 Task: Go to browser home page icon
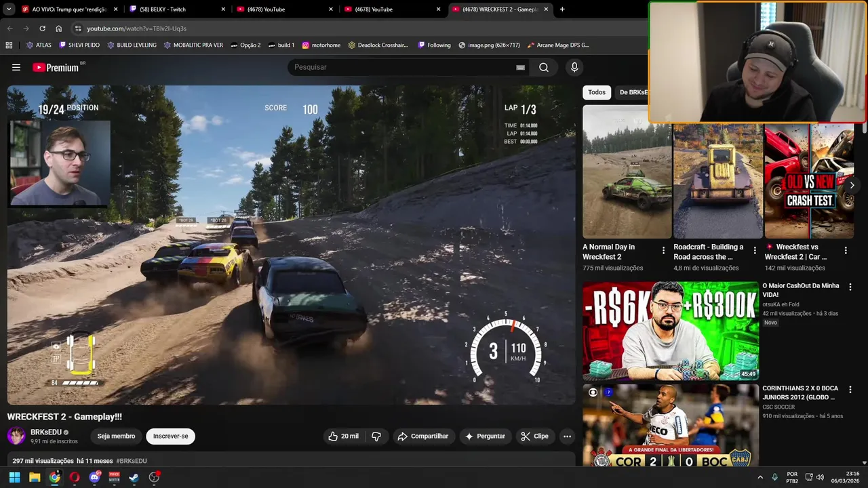59,28
